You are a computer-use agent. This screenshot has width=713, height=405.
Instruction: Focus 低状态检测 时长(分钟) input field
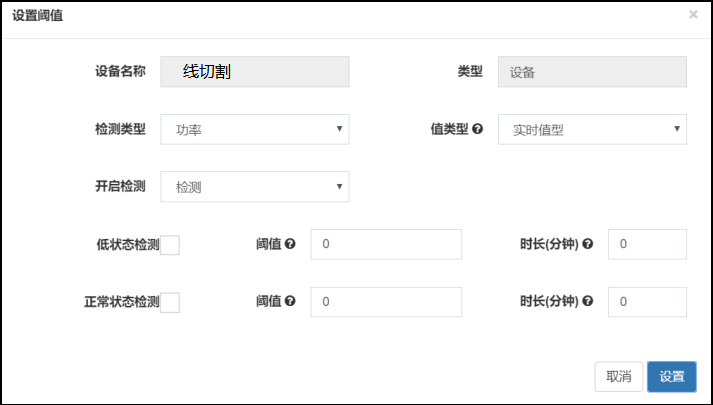647,245
